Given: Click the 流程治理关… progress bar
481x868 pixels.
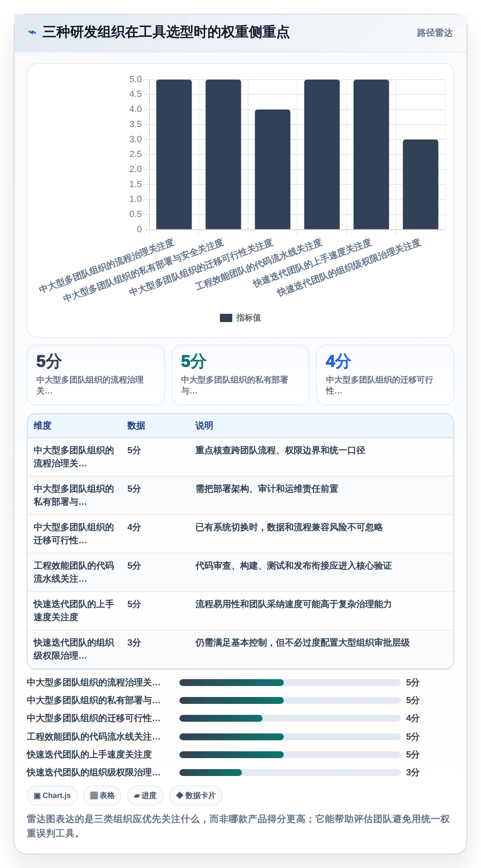Looking at the screenshot, I should pyautogui.click(x=290, y=683).
